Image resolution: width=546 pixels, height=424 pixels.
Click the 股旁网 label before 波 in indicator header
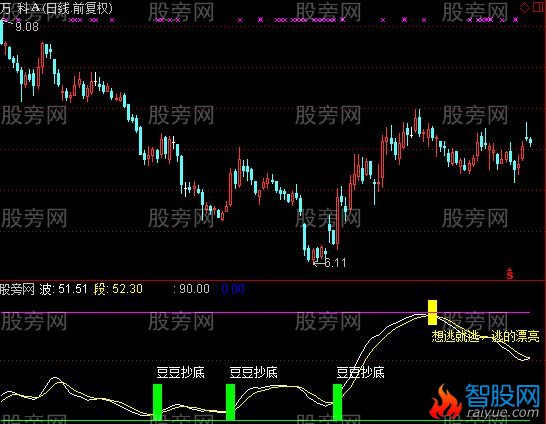point(17,289)
